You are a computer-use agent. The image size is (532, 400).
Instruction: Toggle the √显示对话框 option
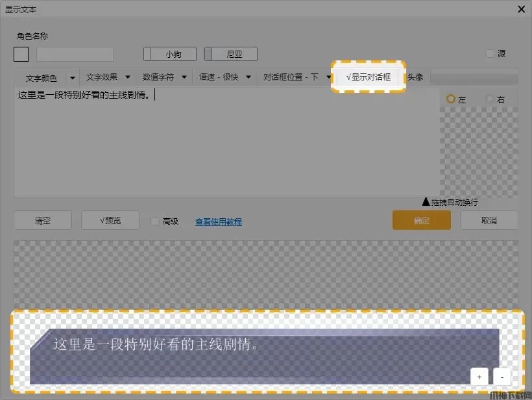[x=369, y=77]
